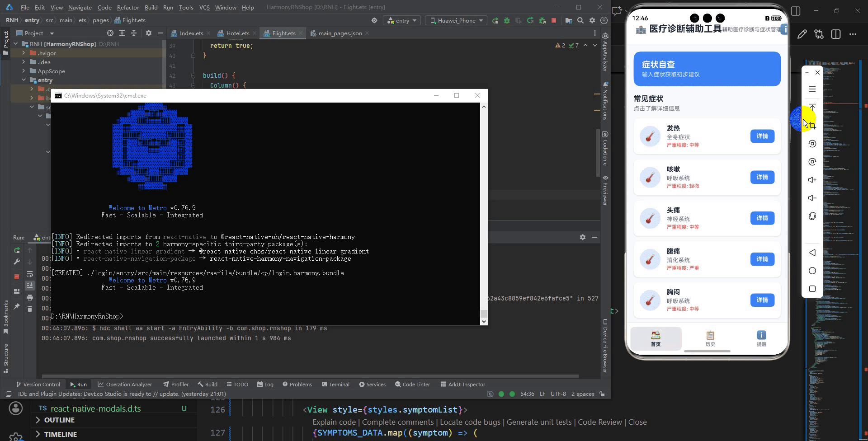Open the entry run configuration dropdown
This screenshot has width=868, height=441.
(402, 21)
